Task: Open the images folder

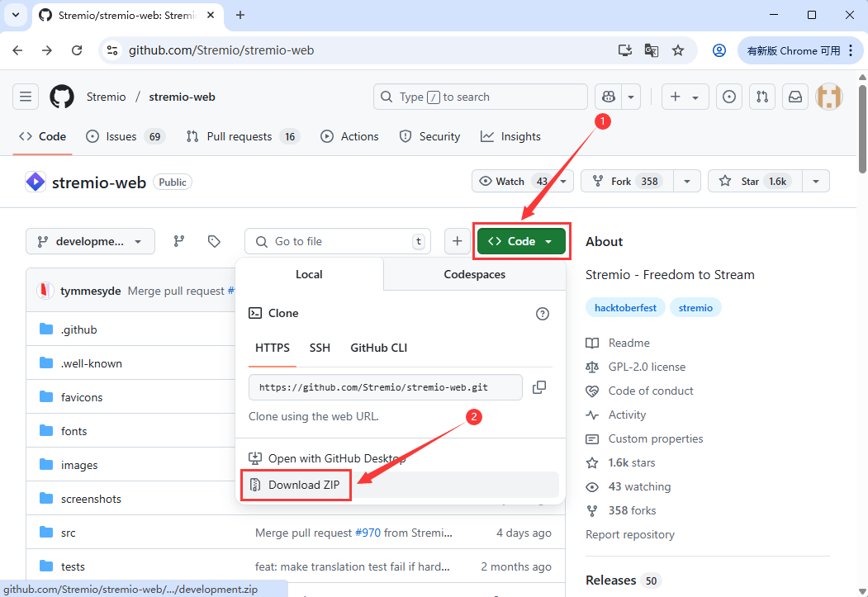Action: [79, 466]
